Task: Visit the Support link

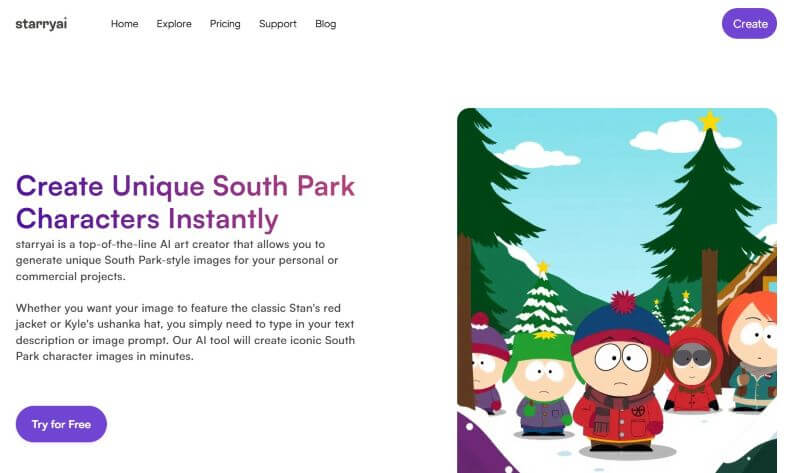Action: point(278,24)
